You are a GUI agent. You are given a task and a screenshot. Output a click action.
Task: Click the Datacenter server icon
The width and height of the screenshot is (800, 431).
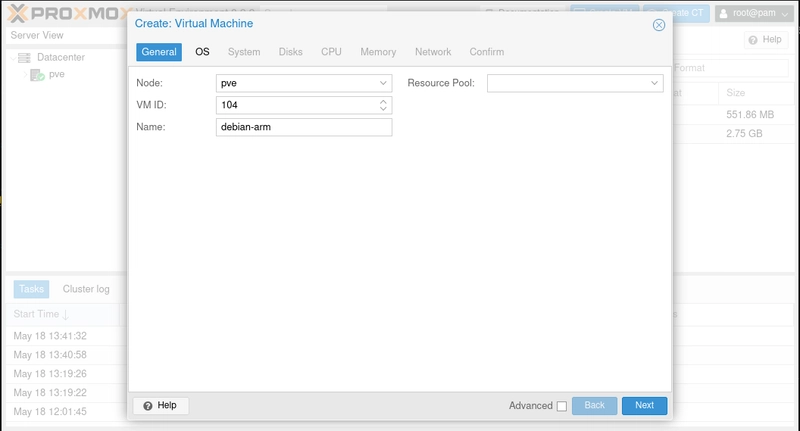[x=24, y=58]
